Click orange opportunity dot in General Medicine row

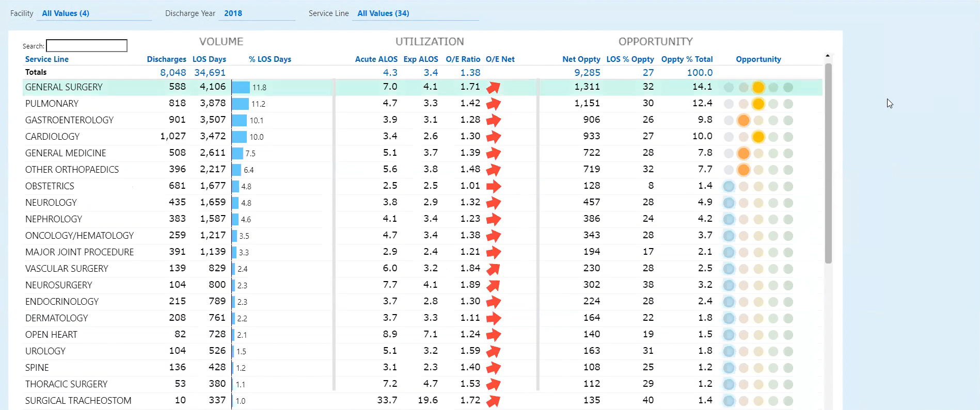coord(743,153)
